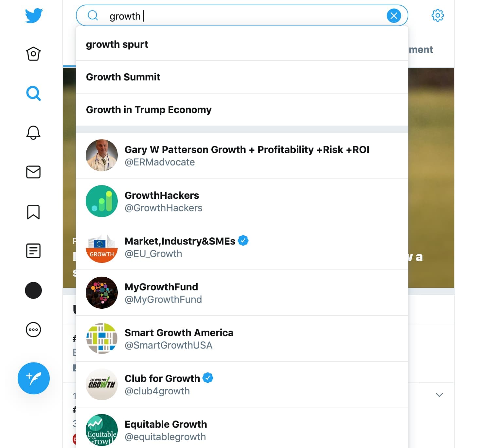This screenshot has width=498, height=448.
Task: View your Bookmarks
Action: coord(33,212)
